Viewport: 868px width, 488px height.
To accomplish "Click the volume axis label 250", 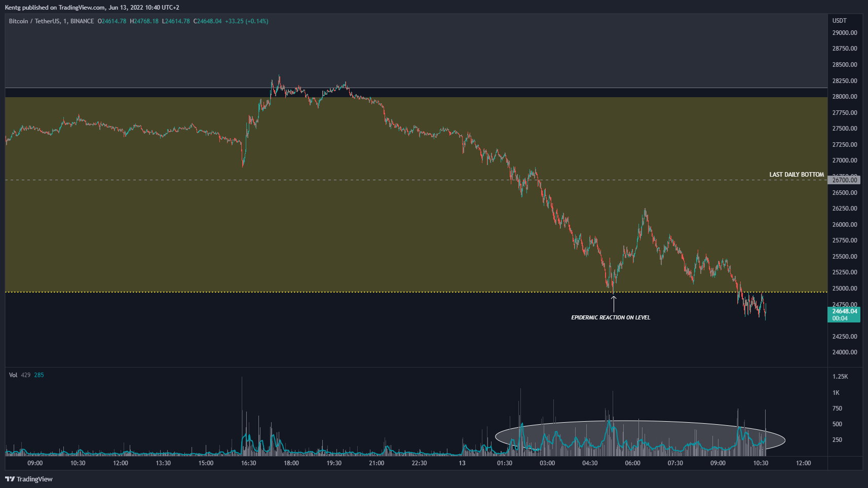I will click(x=837, y=440).
